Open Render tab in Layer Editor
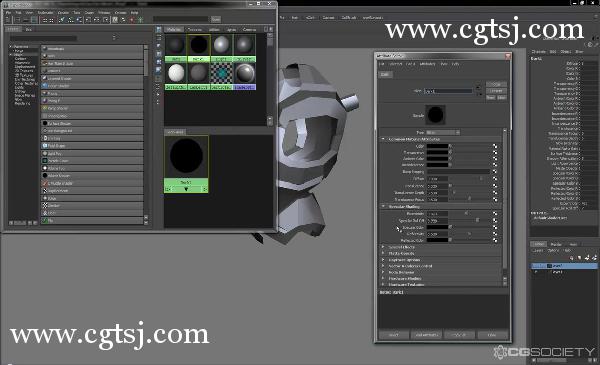 coord(556,244)
